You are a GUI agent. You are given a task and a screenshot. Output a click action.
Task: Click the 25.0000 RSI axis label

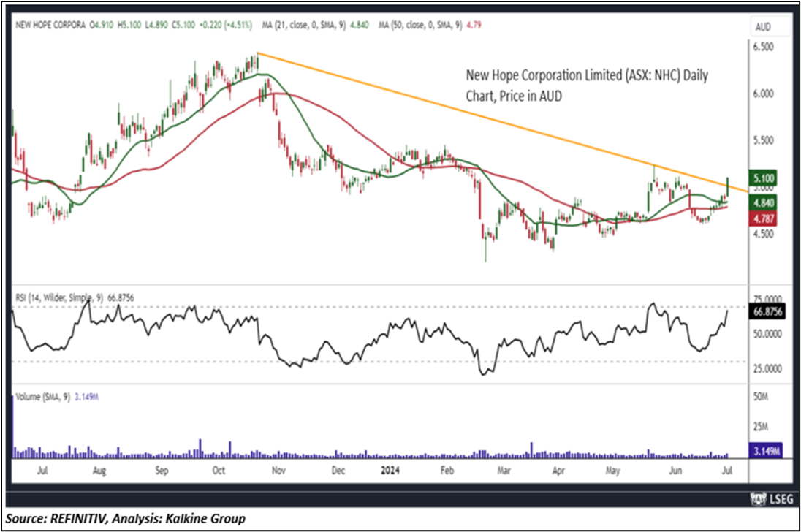click(767, 368)
